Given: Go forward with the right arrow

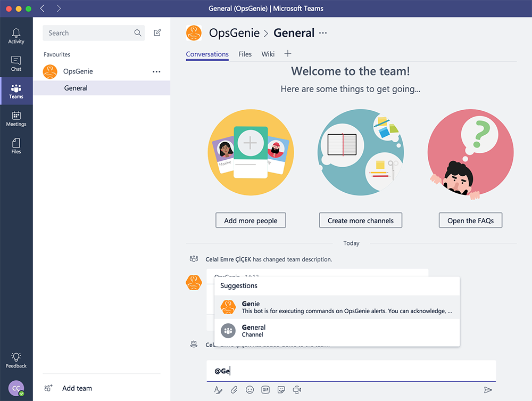Looking at the screenshot, I should click(x=59, y=9).
